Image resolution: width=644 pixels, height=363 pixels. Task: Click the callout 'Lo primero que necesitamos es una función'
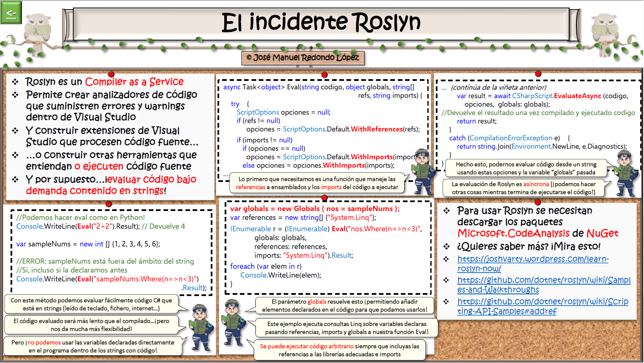click(x=317, y=183)
